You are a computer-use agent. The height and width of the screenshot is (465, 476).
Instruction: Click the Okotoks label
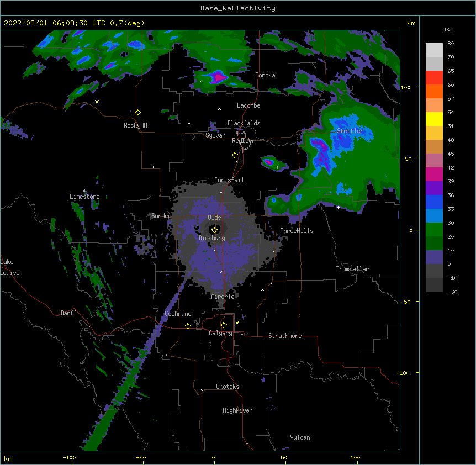(x=228, y=387)
